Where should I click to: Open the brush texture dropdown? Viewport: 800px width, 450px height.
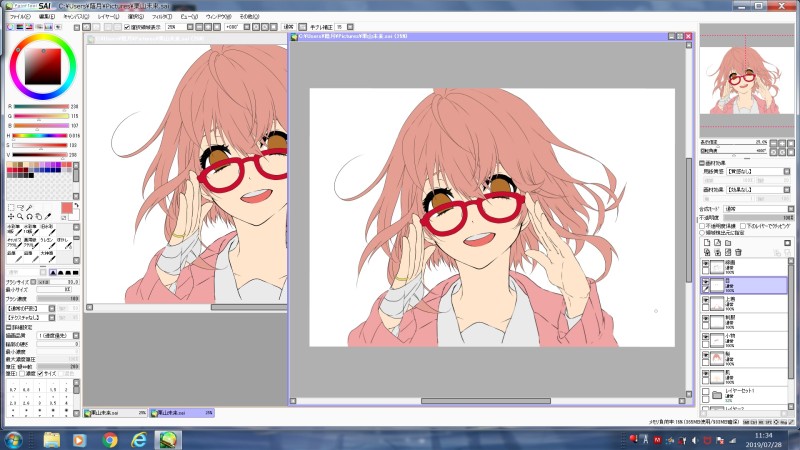pyautogui.click(x=52, y=317)
